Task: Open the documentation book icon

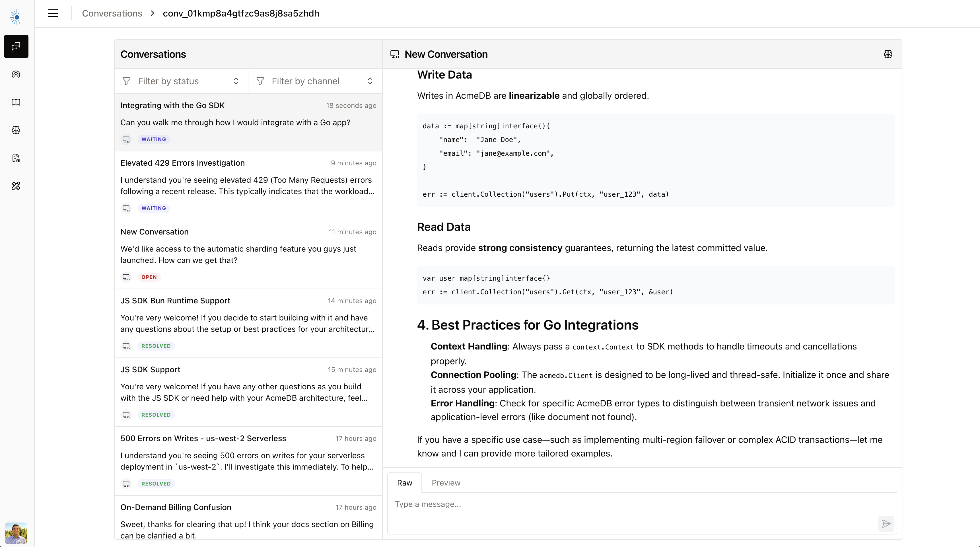Action: (x=16, y=102)
